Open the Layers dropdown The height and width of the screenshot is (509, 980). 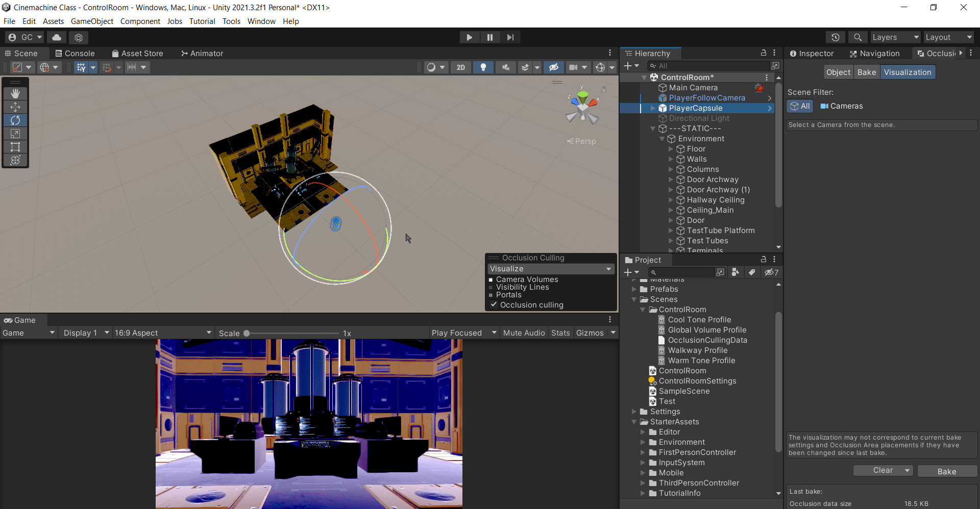(895, 37)
